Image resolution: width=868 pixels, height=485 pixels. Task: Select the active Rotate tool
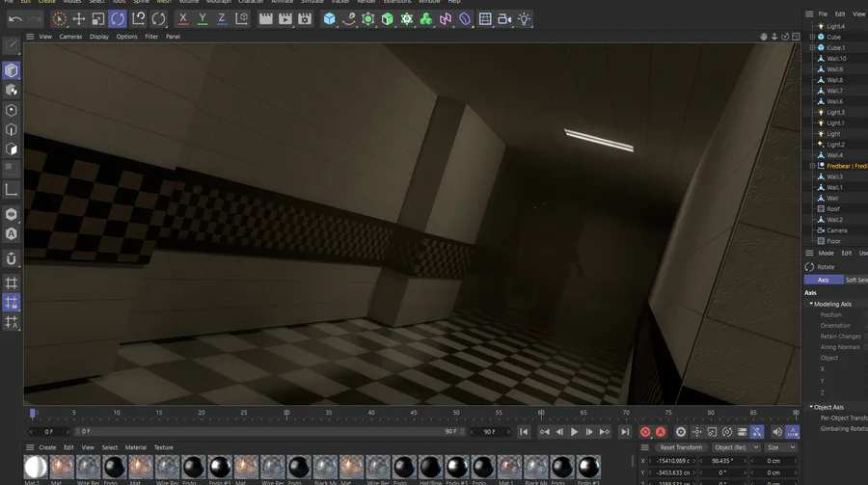tap(118, 19)
